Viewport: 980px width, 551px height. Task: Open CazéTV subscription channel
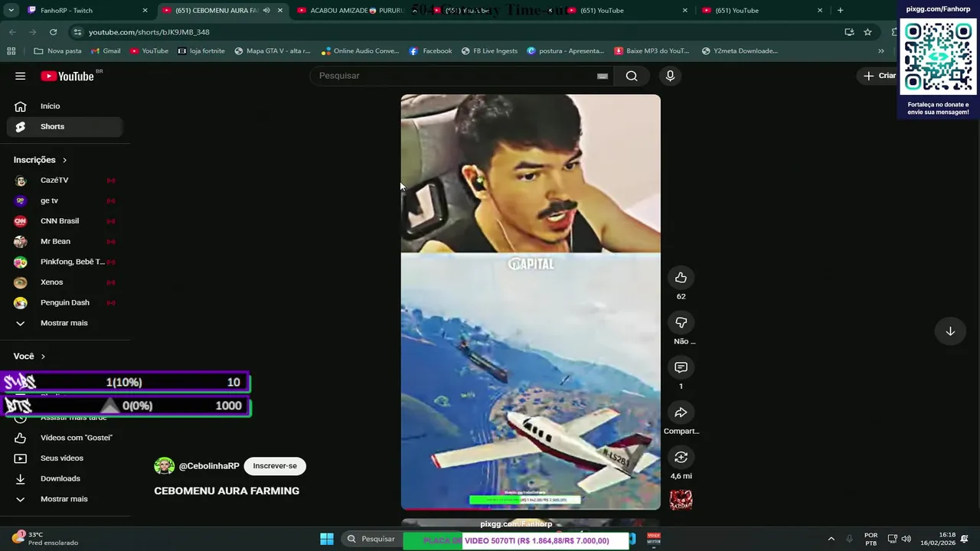point(64,181)
